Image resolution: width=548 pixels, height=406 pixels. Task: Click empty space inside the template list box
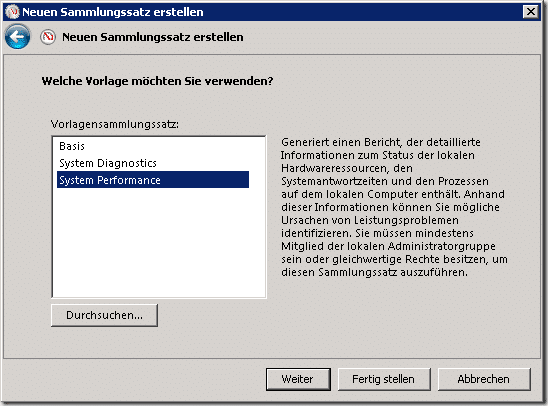tap(159, 245)
